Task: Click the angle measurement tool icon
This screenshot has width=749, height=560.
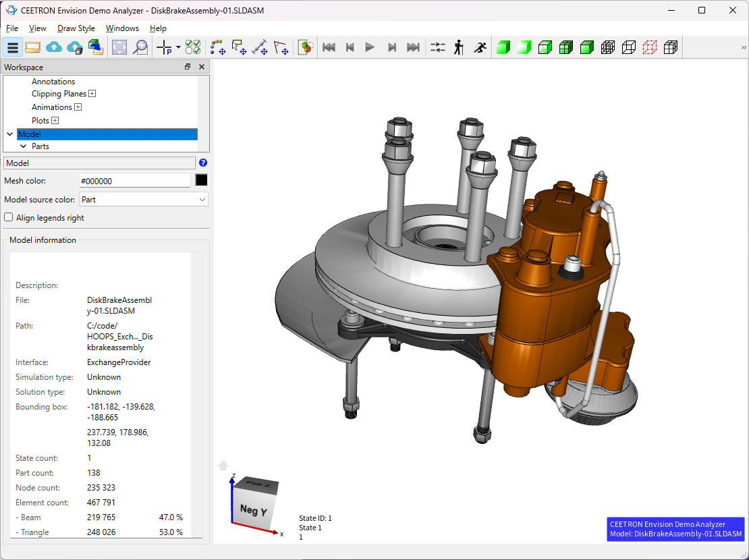Action: point(281,47)
